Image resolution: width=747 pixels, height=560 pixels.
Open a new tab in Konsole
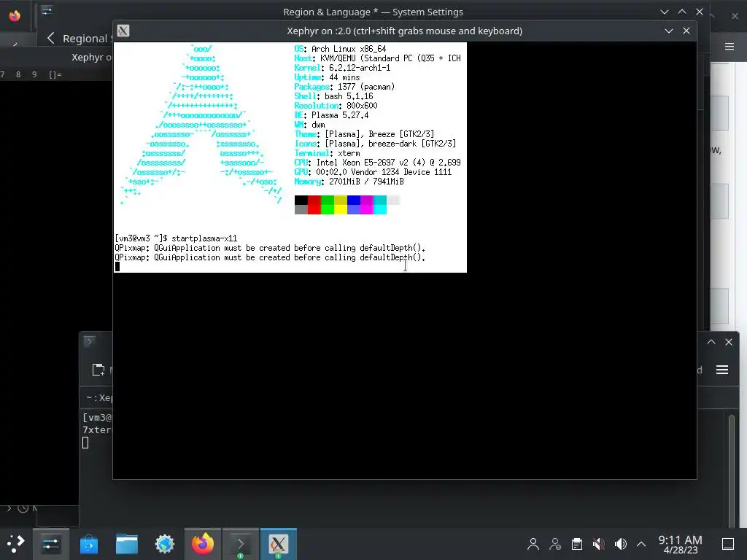click(x=98, y=370)
